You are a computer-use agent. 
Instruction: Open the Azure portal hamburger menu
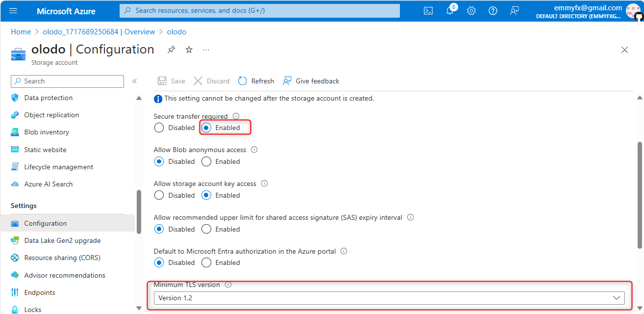click(x=13, y=11)
